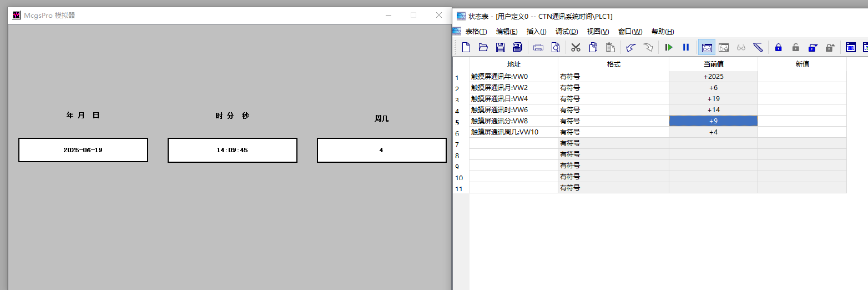Screen dimensions: 868x290
Task: Click the Paste clipboard icon
Action: tap(610, 48)
